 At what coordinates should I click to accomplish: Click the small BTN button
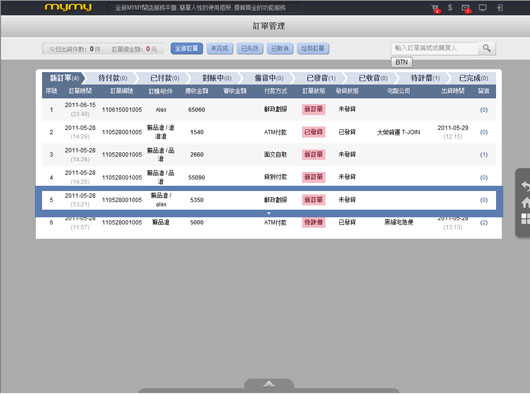click(402, 62)
